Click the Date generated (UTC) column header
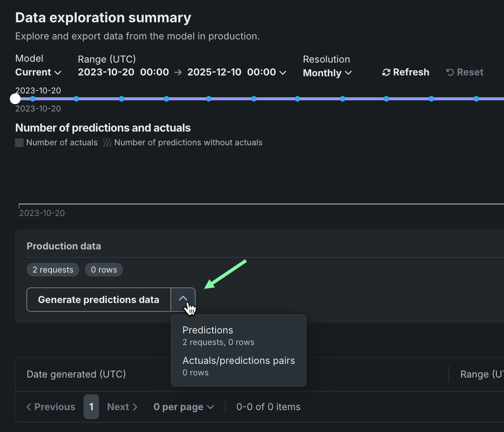504x432 pixels. pos(76,374)
